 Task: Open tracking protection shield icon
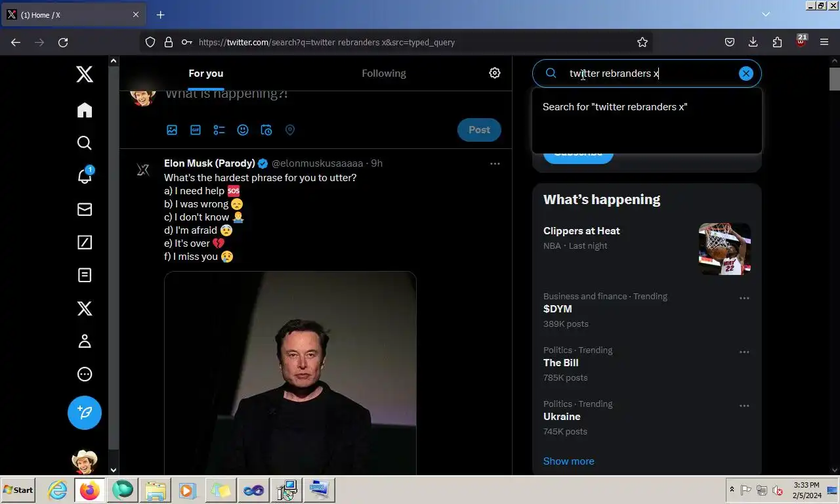click(x=150, y=42)
